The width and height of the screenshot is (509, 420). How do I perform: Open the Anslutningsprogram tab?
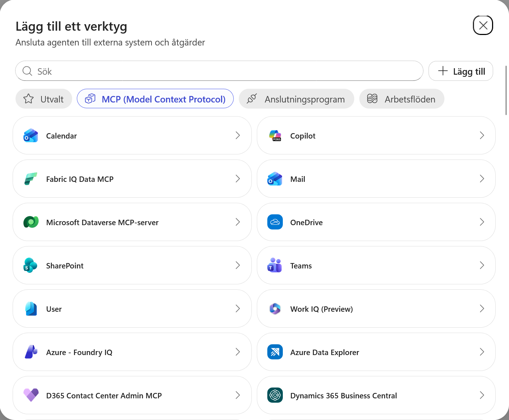click(x=296, y=99)
